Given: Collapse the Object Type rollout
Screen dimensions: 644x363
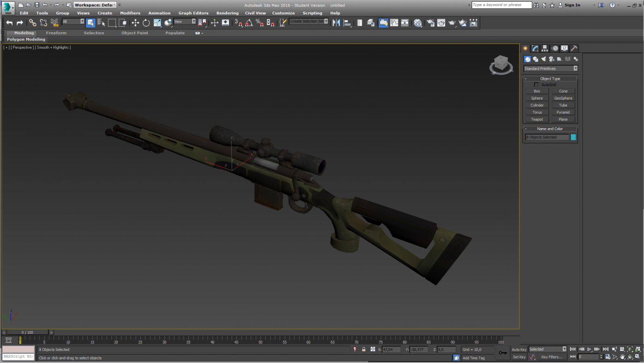Looking at the screenshot, I should [x=550, y=79].
